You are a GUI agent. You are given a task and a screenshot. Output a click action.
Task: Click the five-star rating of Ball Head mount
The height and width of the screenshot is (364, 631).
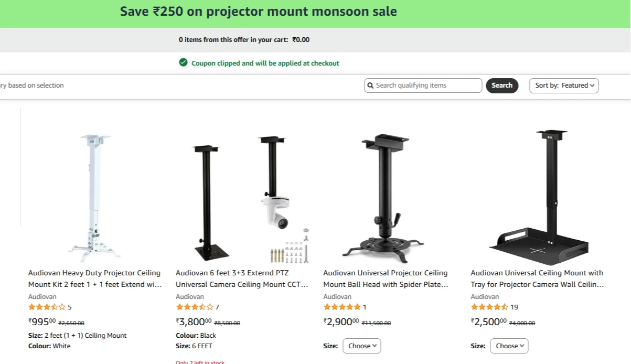(x=342, y=307)
